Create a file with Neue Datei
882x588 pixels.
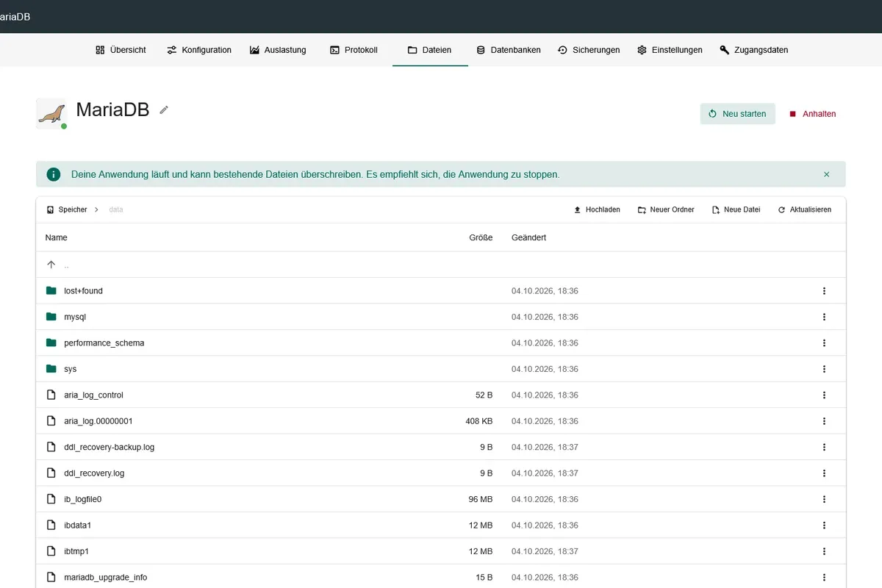click(x=736, y=209)
